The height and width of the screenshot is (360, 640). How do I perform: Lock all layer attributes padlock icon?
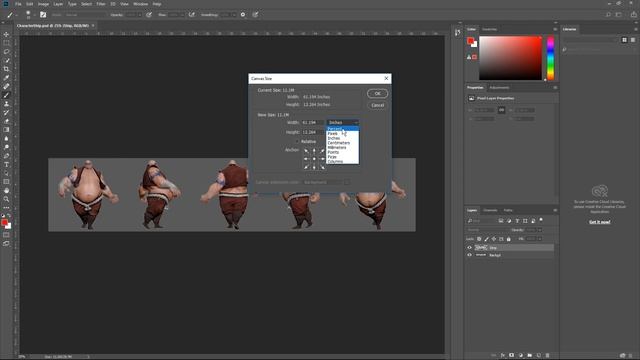509,239
